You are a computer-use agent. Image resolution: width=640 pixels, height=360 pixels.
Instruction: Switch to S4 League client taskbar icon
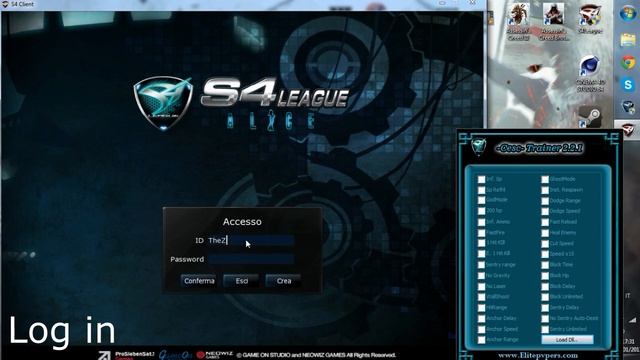click(628, 107)
